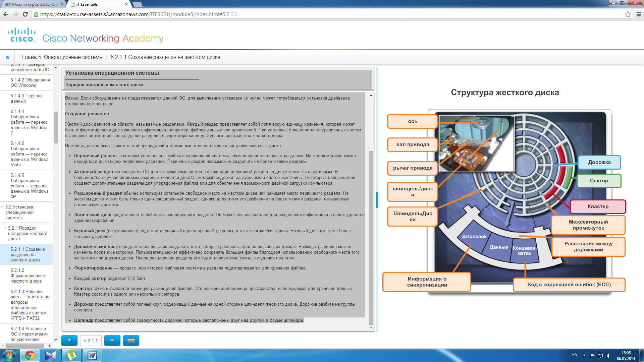The width and height of the screenshot is (644, 362).
Task: Click the browser forward arrow
Action: [15, 14]
